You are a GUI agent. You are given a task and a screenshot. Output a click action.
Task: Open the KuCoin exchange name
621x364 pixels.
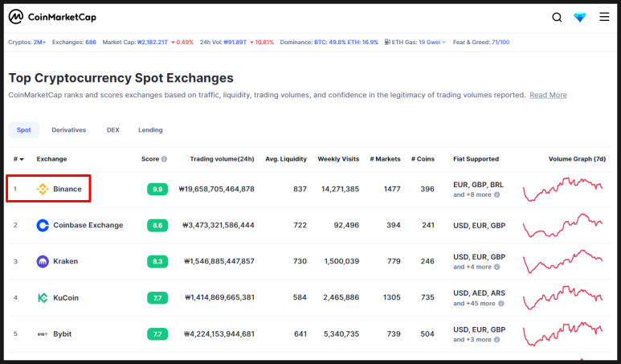66,297
